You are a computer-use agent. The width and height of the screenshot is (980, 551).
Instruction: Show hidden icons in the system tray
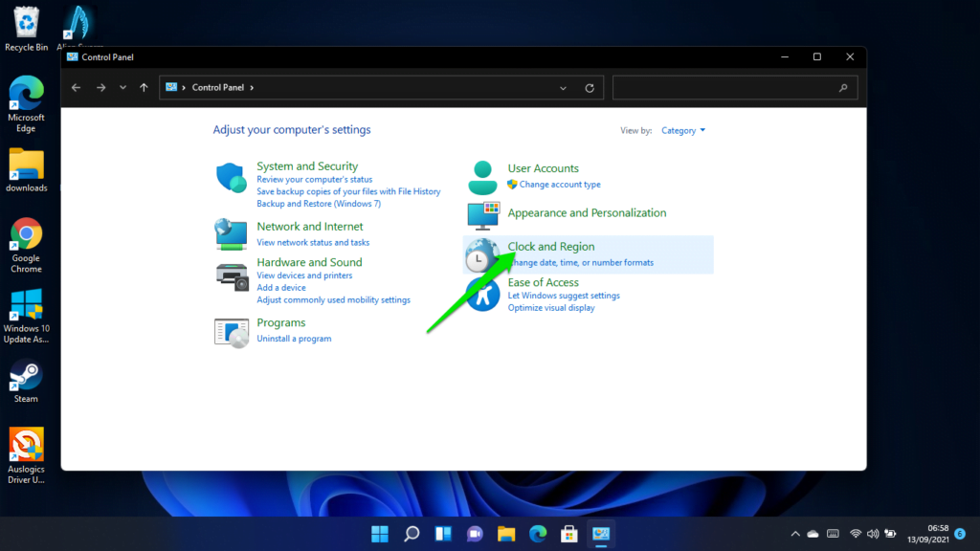pyautogui.click(x=794, y=534)
